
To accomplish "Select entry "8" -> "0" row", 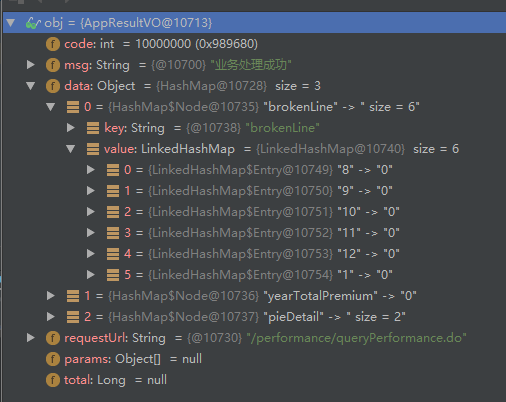I will point(254,170).
